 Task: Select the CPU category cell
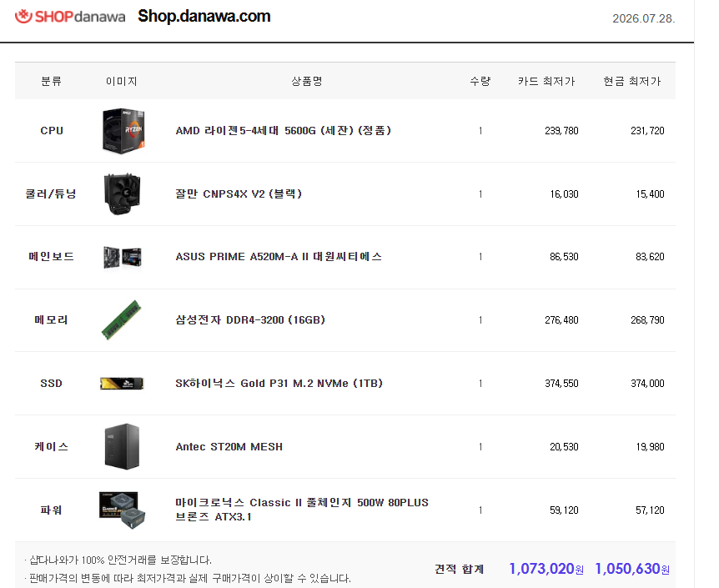tap(52, 131)
